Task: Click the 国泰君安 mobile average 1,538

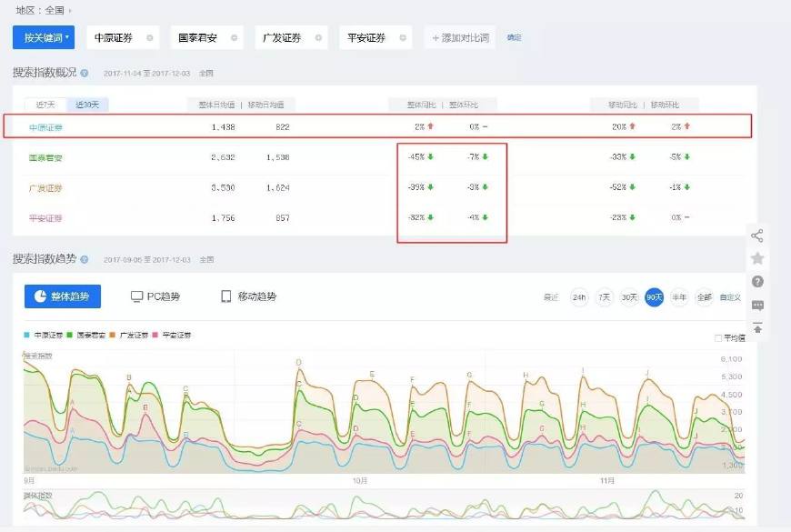Action: 278,157
